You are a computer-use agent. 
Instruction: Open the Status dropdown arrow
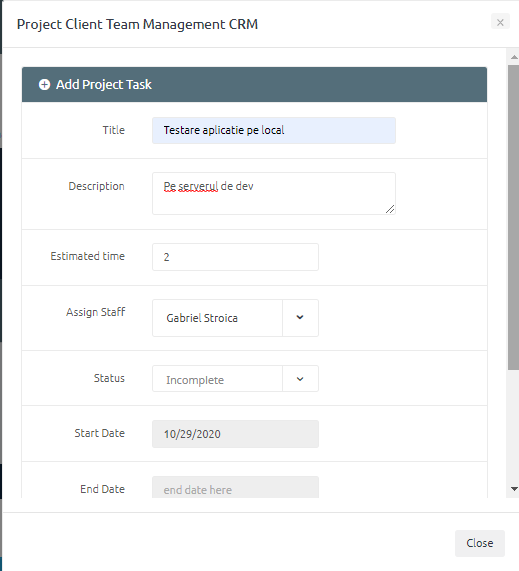(x=300, y=379)
